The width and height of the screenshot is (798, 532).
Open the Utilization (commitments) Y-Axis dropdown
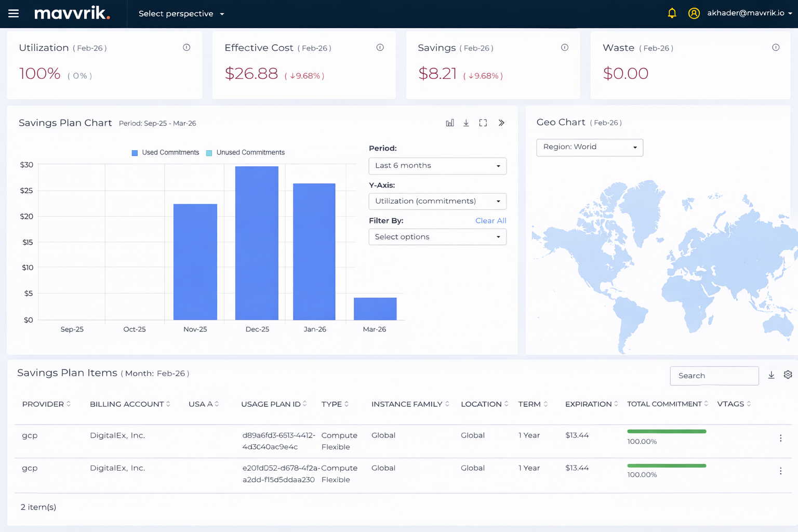click(x=437, y=202)
